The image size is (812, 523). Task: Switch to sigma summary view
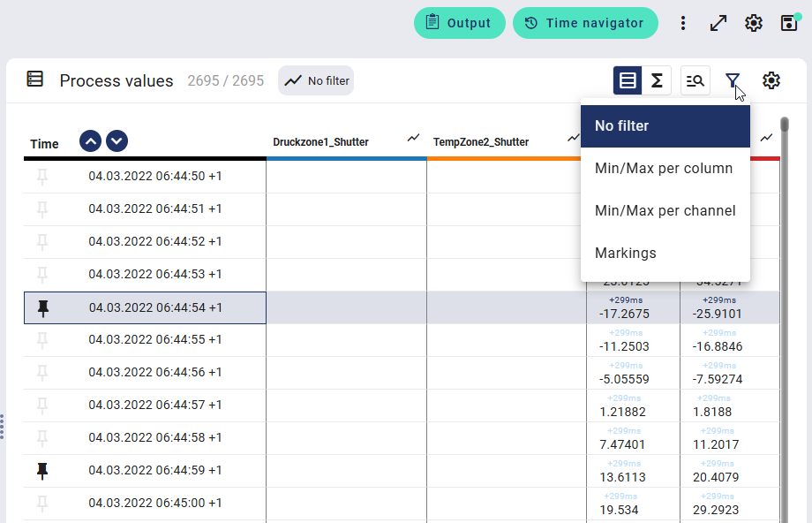point(657,80)
